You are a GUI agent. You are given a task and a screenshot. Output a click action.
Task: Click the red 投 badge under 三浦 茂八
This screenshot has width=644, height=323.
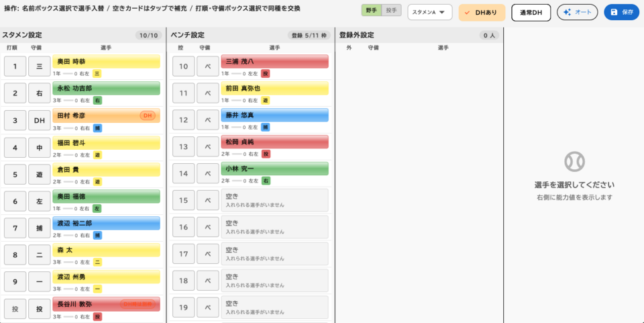(x=265, y=73)
